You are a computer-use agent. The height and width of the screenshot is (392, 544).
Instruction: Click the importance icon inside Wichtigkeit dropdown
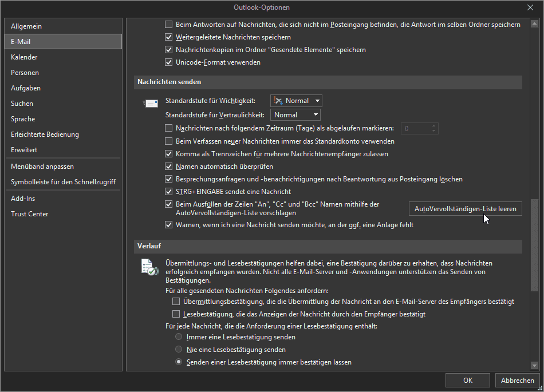pos(278,101)
